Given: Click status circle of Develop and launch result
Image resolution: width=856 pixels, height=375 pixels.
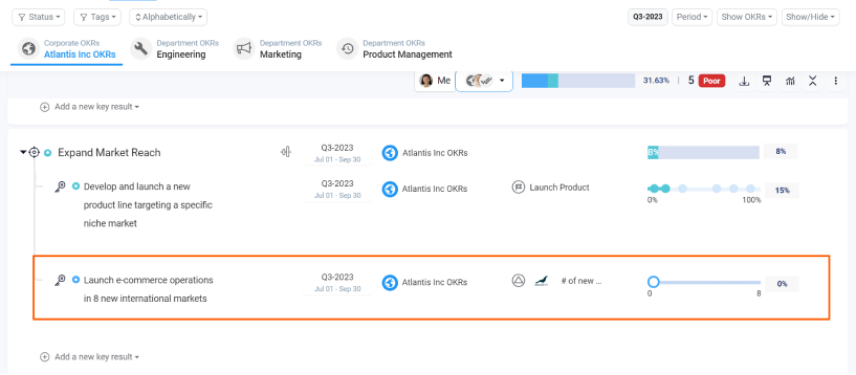Looking at the screenshot, I should (x=76, y=186).
